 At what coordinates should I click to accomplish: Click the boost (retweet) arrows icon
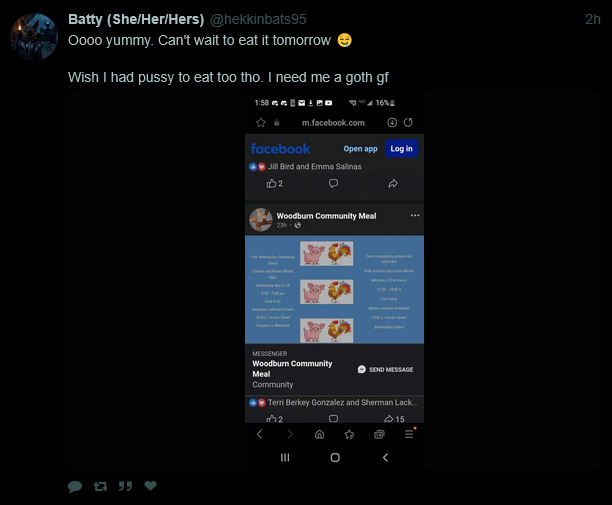click(x=100, y=486)
